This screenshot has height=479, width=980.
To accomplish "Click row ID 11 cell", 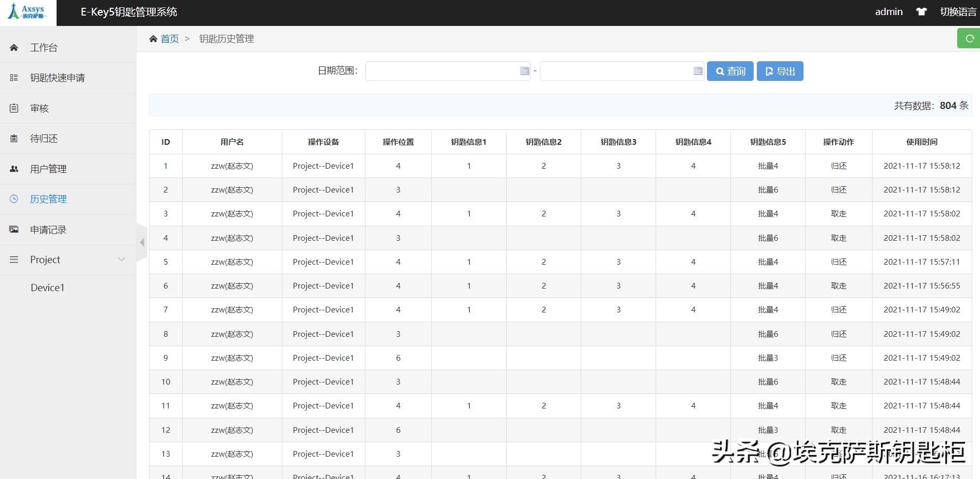I will click(166, 406).
